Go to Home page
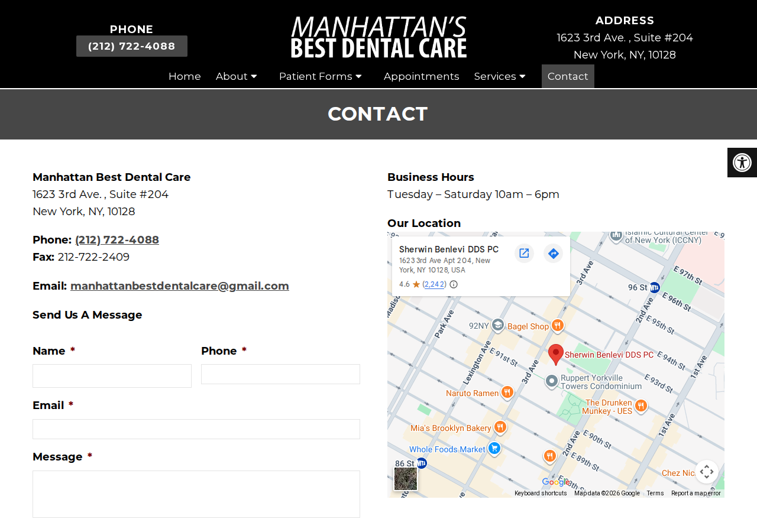Viewport: 757px width, 532px height. [x=185, y=76]
